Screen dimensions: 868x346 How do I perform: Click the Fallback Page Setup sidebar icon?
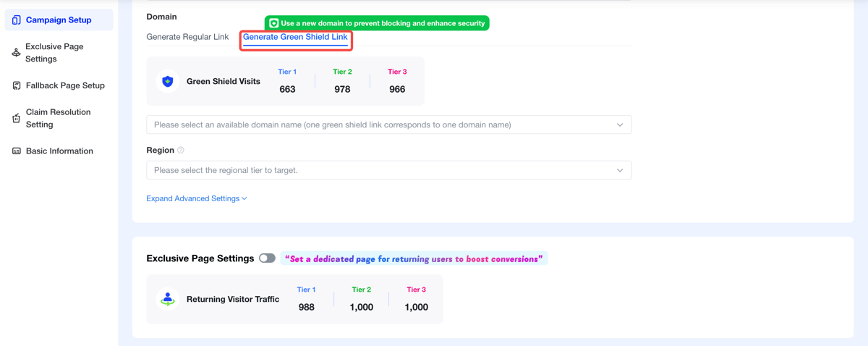(16, 85)
